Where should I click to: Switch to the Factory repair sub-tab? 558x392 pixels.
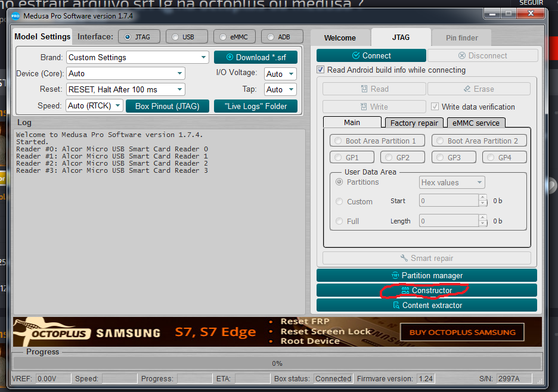414,123
